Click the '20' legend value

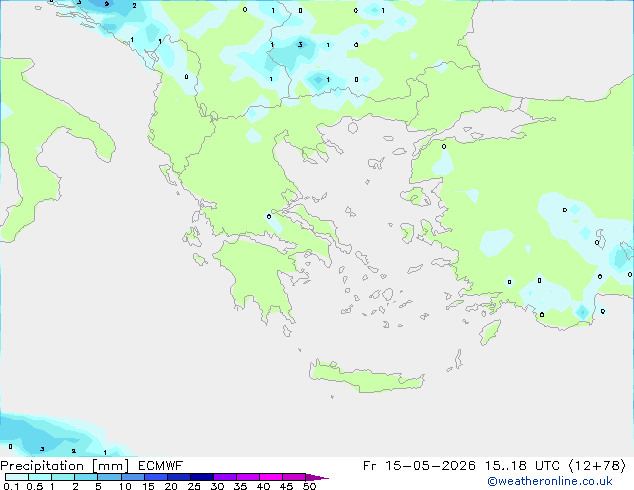(x=171, y=486)
